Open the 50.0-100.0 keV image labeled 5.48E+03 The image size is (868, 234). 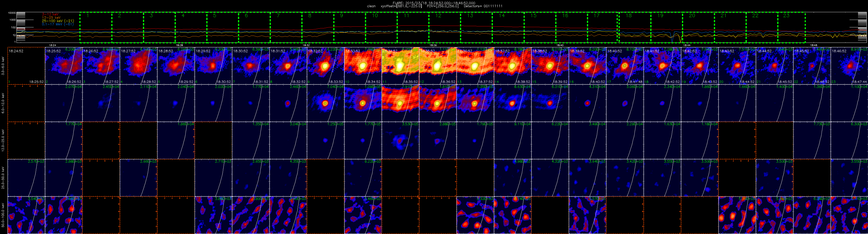(363, 215)
